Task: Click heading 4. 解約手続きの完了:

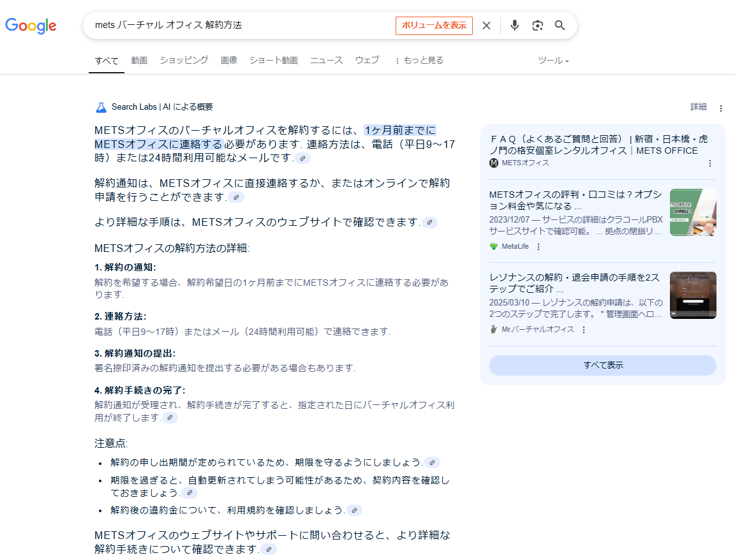Action: pos(140,390)
